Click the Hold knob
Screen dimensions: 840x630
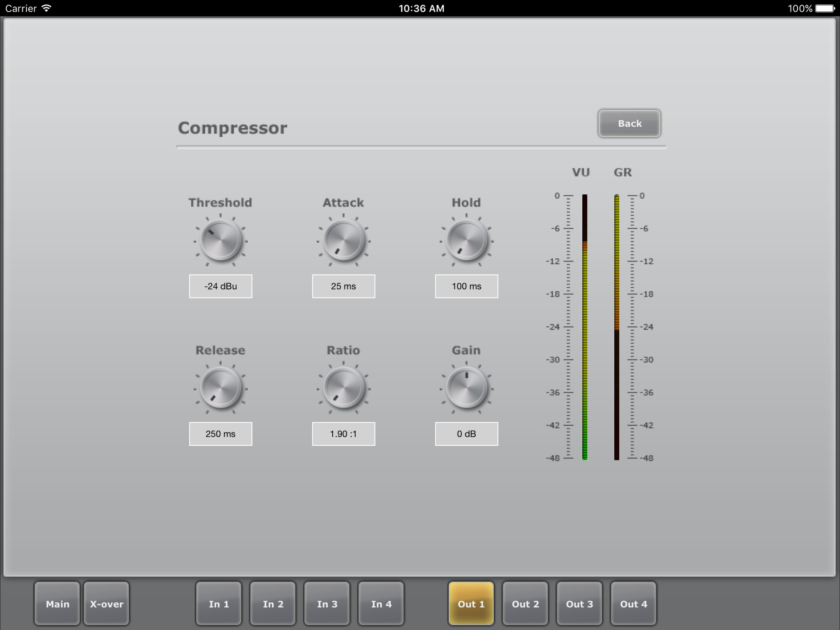click(x=466, y=241)
